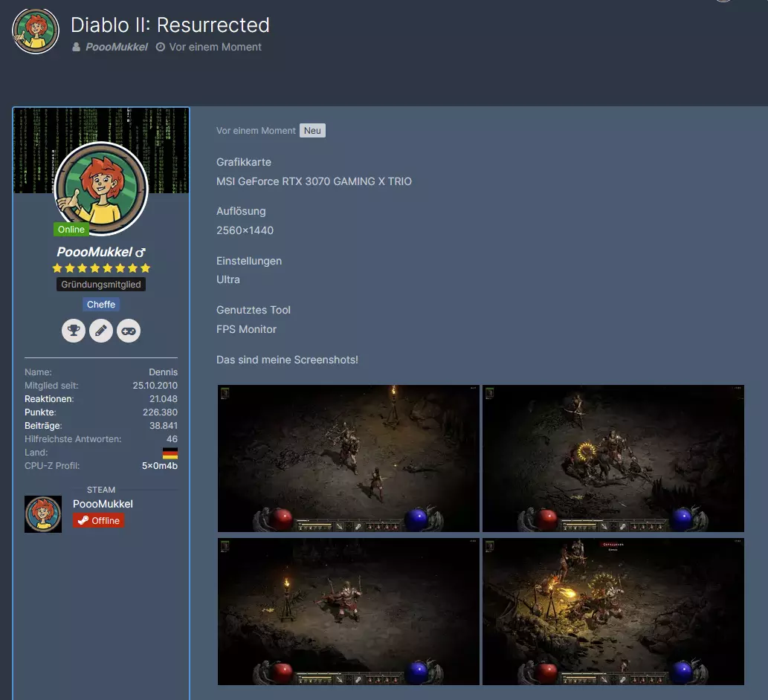The image size is (768, 700).
Task: Click the Reaktionen stat link
Action: 49,399
